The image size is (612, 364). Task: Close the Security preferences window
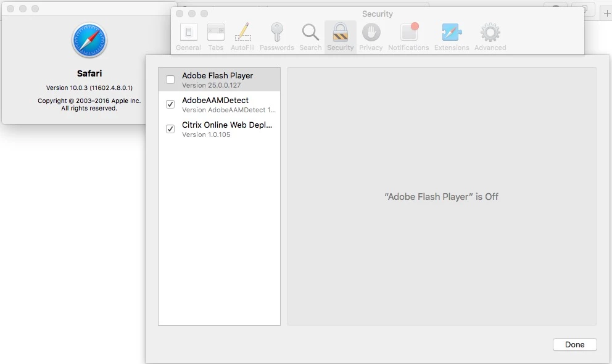[x=180, y=14]
